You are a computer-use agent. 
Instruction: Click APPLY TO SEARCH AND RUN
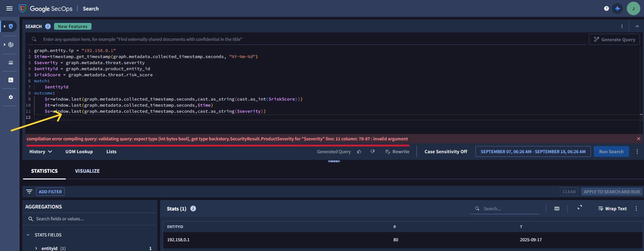click(612, 192)
